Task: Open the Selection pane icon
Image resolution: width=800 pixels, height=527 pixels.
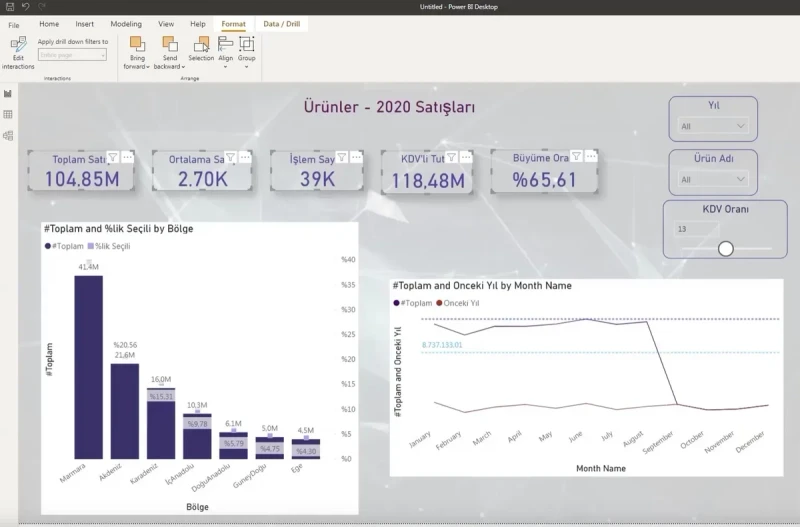Action: (201, 44)
